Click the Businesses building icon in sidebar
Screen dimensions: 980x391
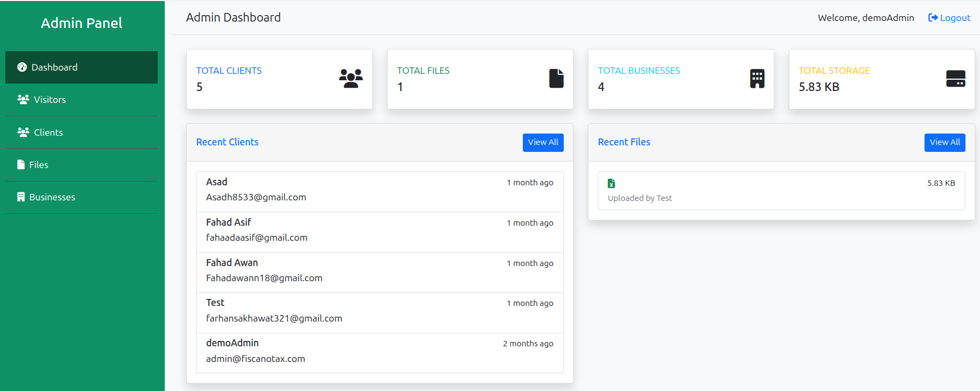tap(21, 197)
